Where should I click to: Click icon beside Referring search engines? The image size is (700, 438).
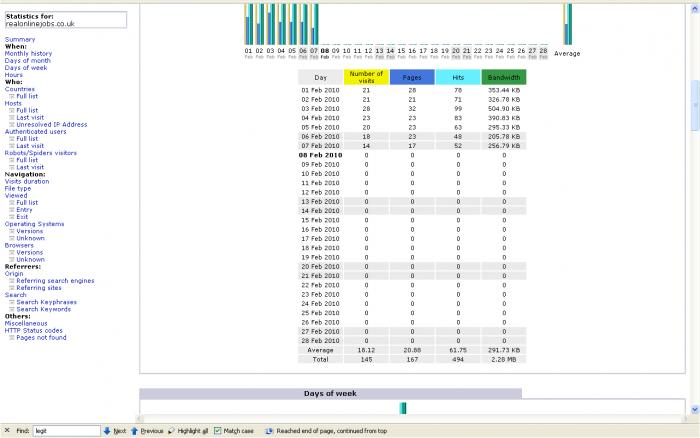[12, 281]
